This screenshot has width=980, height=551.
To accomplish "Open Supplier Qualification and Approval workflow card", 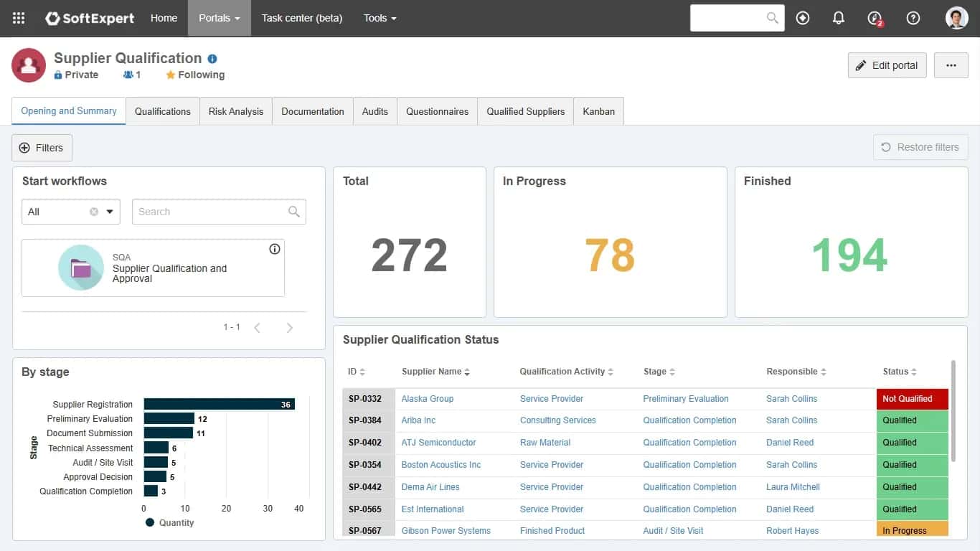I will (153, 268).
